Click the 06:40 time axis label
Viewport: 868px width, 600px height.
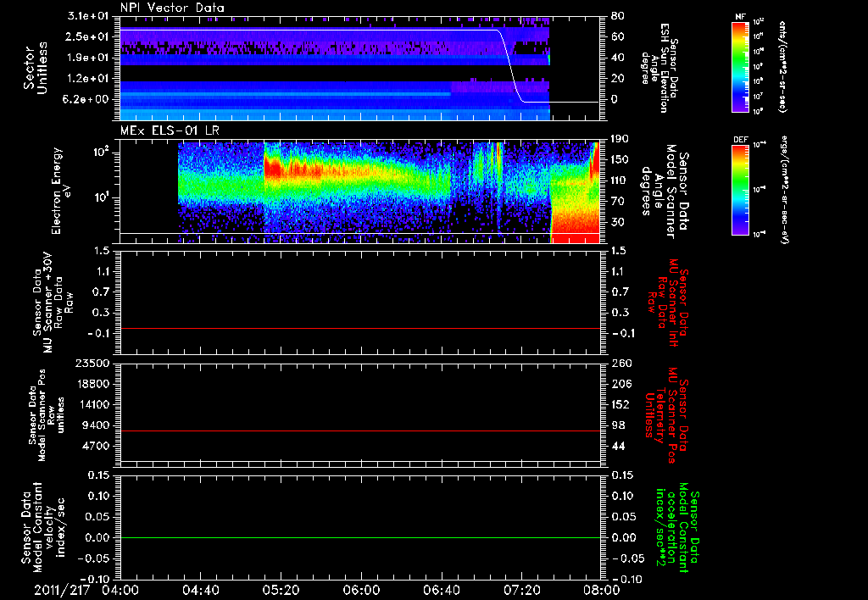[441, 590]
